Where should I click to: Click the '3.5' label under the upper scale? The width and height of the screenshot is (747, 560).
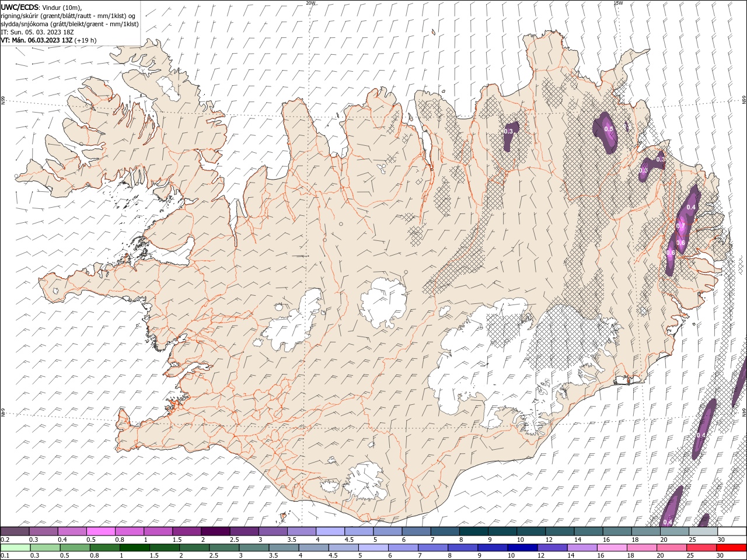[291, 540]
